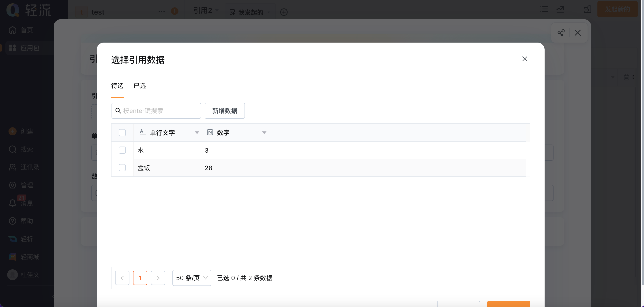Click the number column type icon
Image resolution: width=644 pixels, height=307 pixels.
click(x=210, y=132)
